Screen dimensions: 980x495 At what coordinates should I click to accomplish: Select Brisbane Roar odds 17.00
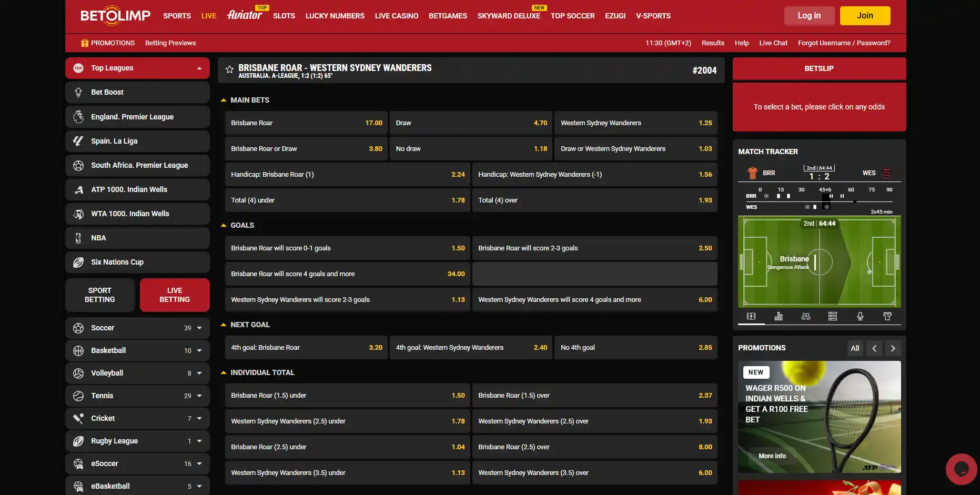(x=306, y=123)
